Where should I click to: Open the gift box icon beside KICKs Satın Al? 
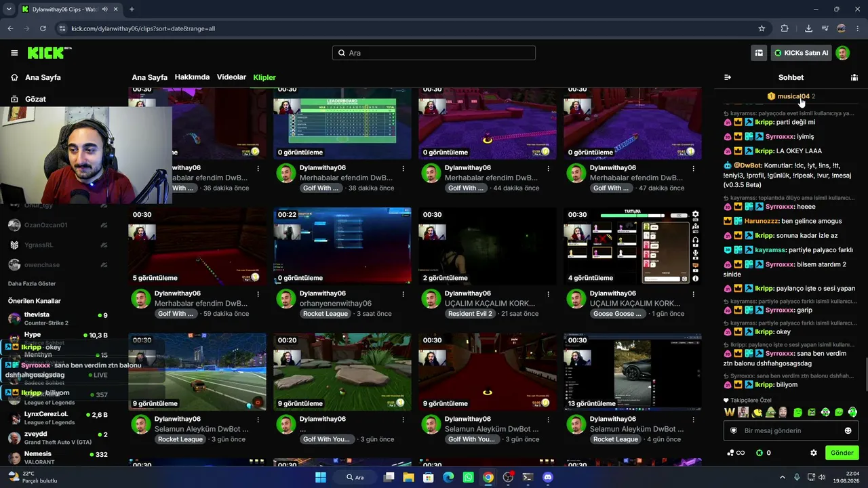(759, 53)
